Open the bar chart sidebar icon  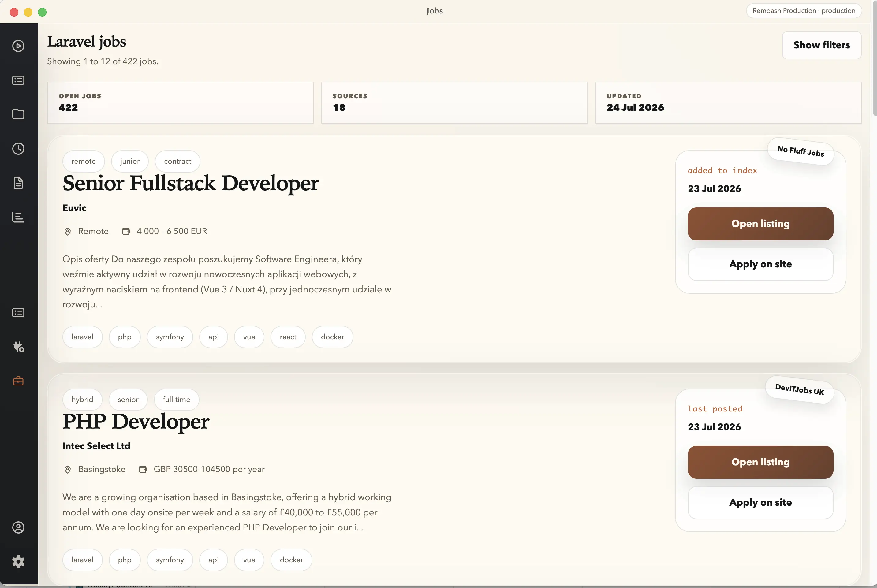tap(18, 217)
